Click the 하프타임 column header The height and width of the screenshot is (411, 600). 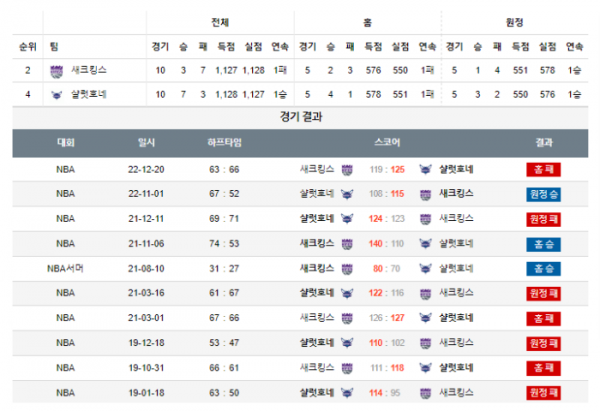[x=224, y=143]
